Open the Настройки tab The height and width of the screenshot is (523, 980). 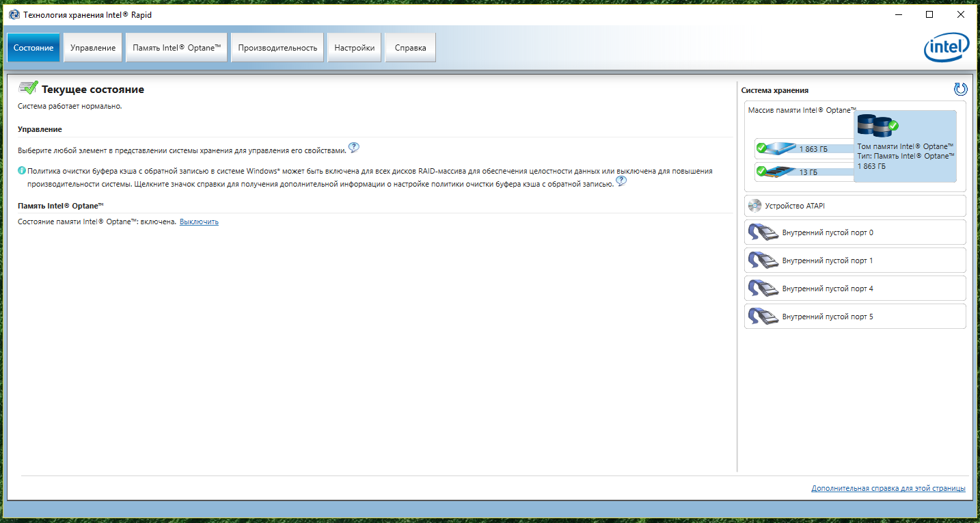[x=354, y=48]
